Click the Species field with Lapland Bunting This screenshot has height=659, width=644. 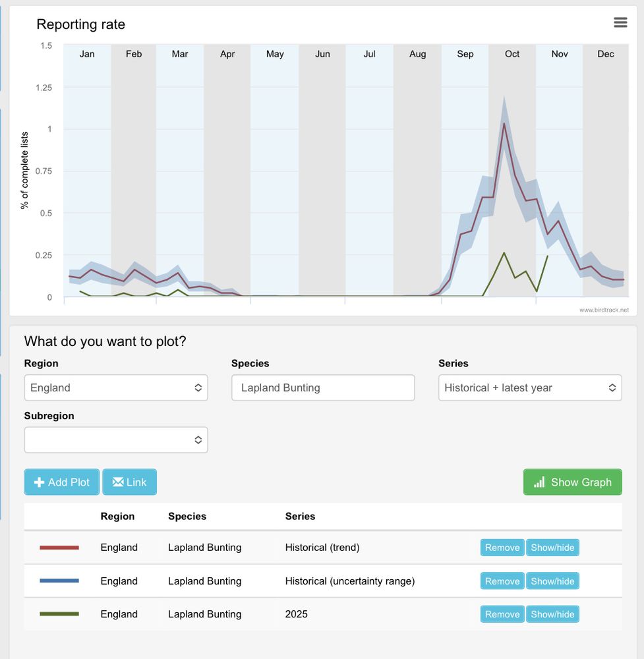323,387
